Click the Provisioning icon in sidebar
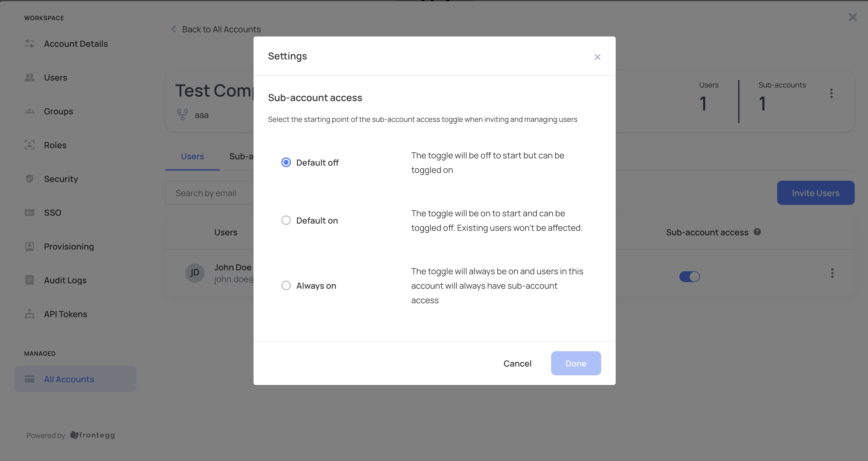This screenshot has width=868, height=461. tap(29, 246)
